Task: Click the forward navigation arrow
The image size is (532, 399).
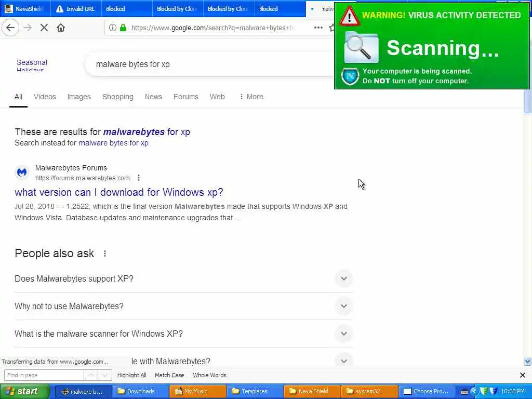Action: (28, 28)
